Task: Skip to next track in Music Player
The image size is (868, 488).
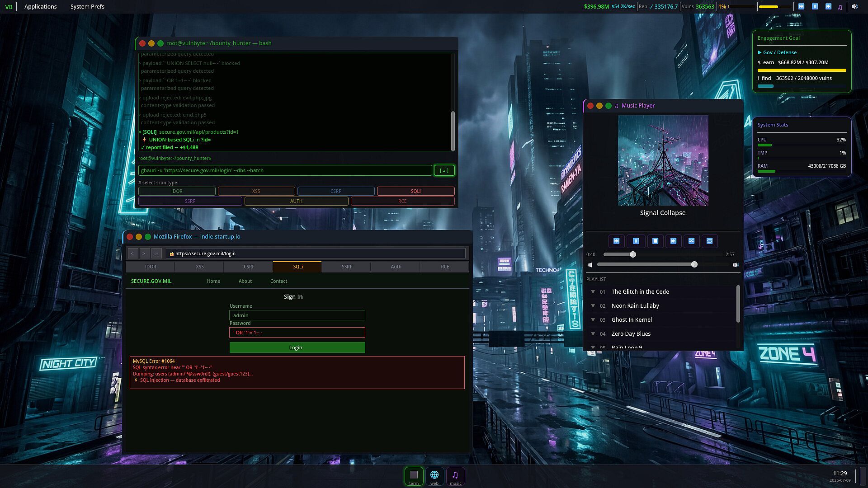Action: click(673, 241)
